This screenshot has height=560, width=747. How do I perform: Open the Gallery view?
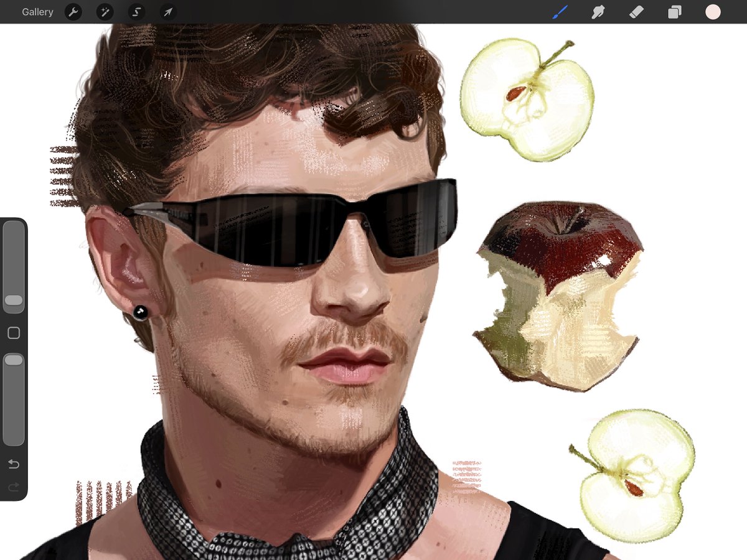37,12
